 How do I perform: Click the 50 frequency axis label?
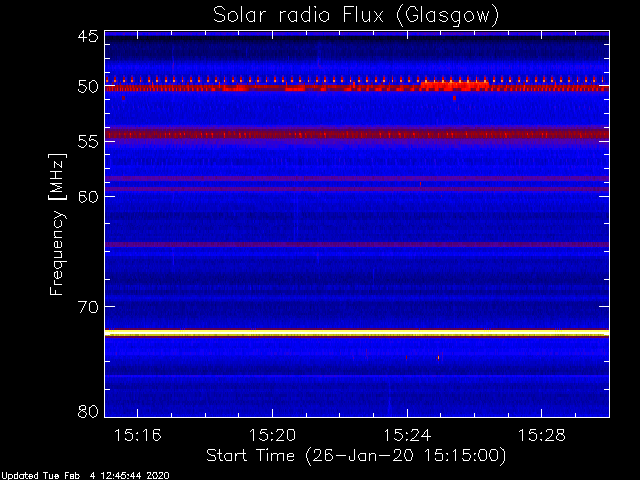[x=88, y=87]
